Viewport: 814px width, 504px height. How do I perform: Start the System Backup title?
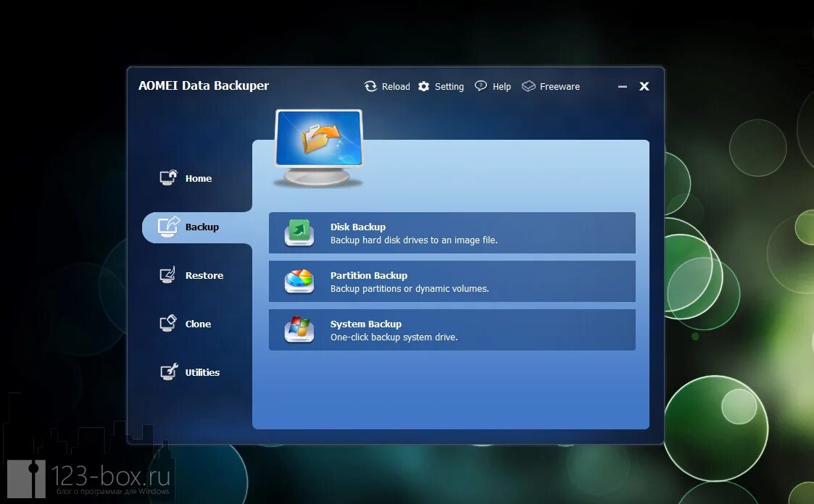click(365, 324)
